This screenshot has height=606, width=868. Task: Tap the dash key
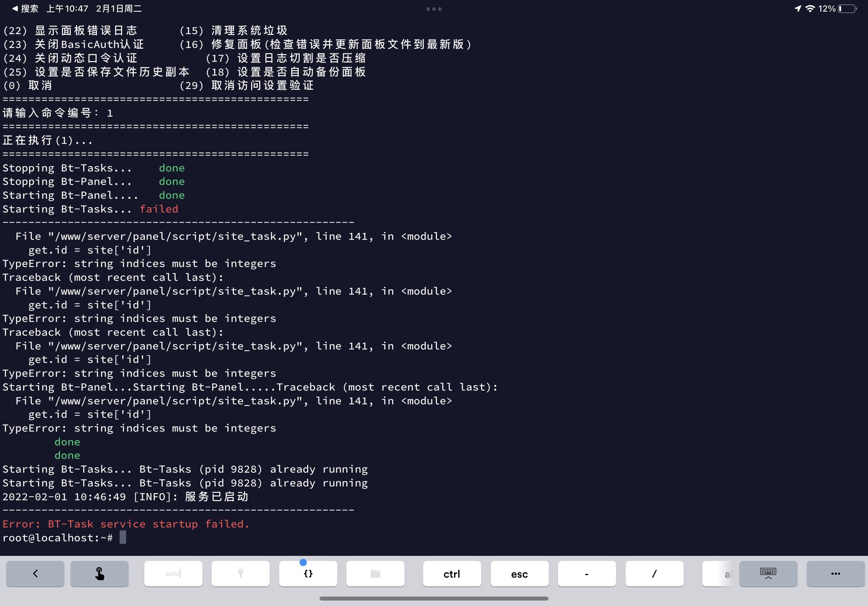[x=587, y=574]
